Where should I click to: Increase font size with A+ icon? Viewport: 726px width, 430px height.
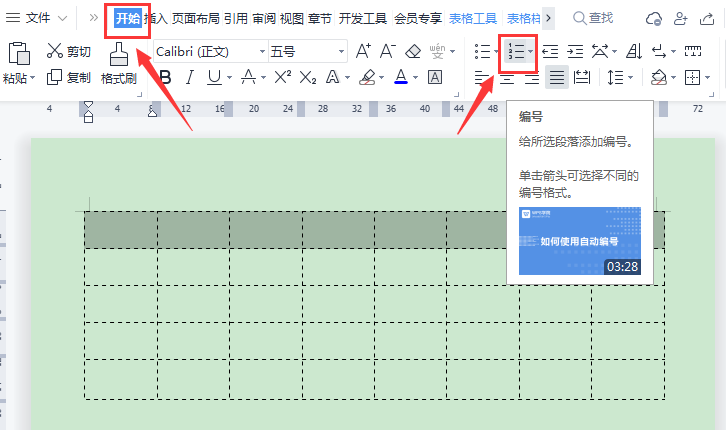pos(363,51)
